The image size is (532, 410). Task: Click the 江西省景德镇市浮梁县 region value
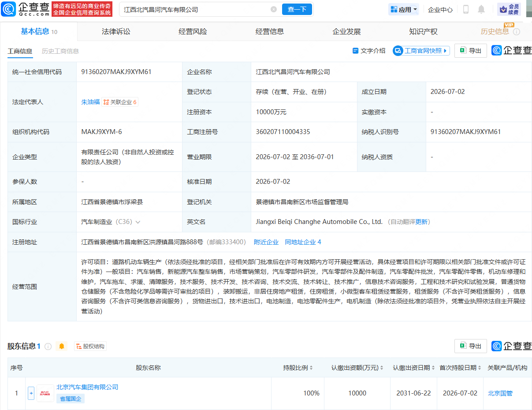112,202
